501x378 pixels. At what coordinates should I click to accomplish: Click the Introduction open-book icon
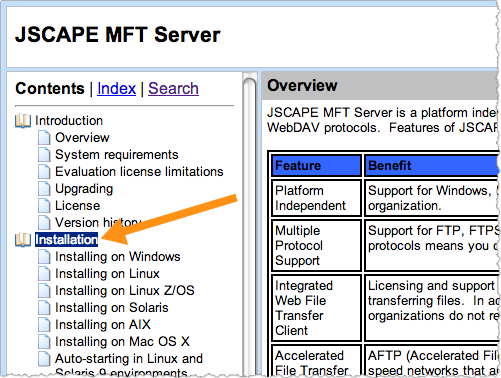click(x=23, y=121)
